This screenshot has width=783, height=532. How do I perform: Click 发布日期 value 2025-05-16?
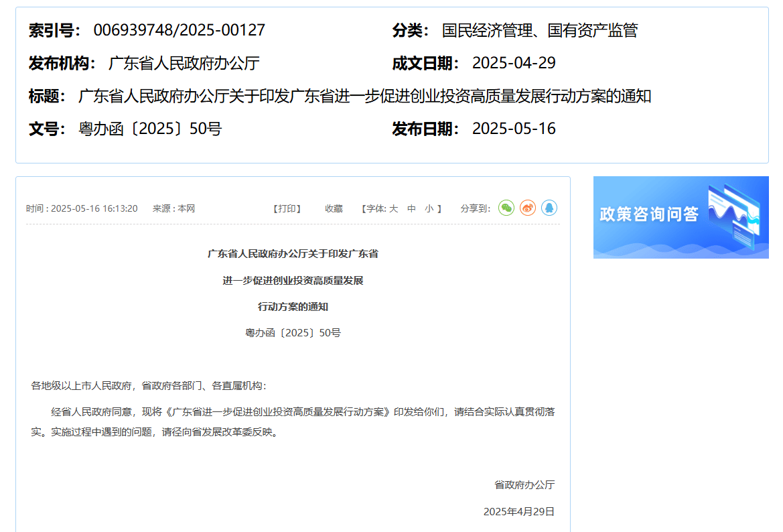514,129
